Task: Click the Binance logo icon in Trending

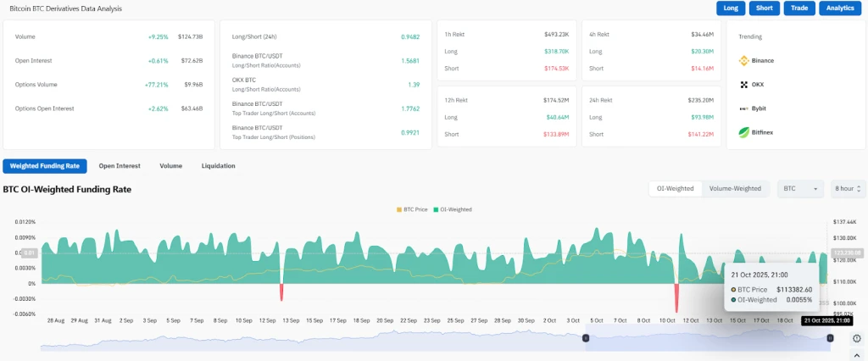Action: 744,61
